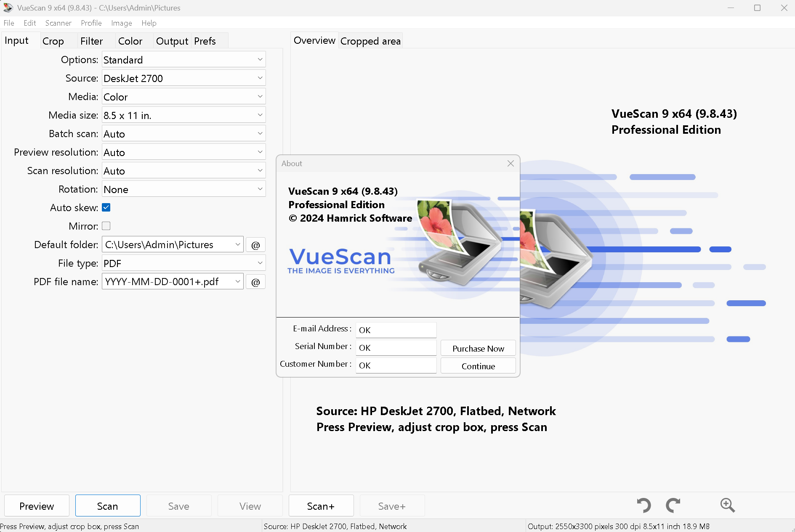The image size is (795, 532).
Task: Click the E-mail Address field
Action: (396, 330)
